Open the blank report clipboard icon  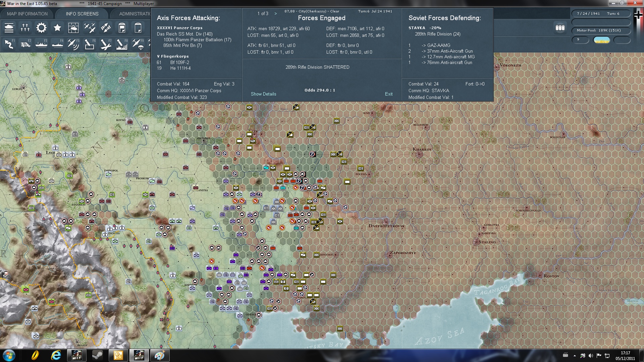pyautogui.click(x=138, y=28)
